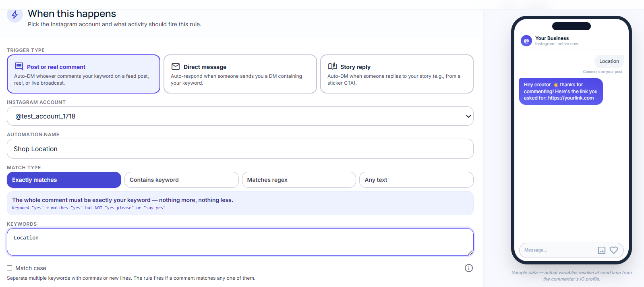Open the Instagram account dropdown
The image size is (644, 287).
[240, 116]
